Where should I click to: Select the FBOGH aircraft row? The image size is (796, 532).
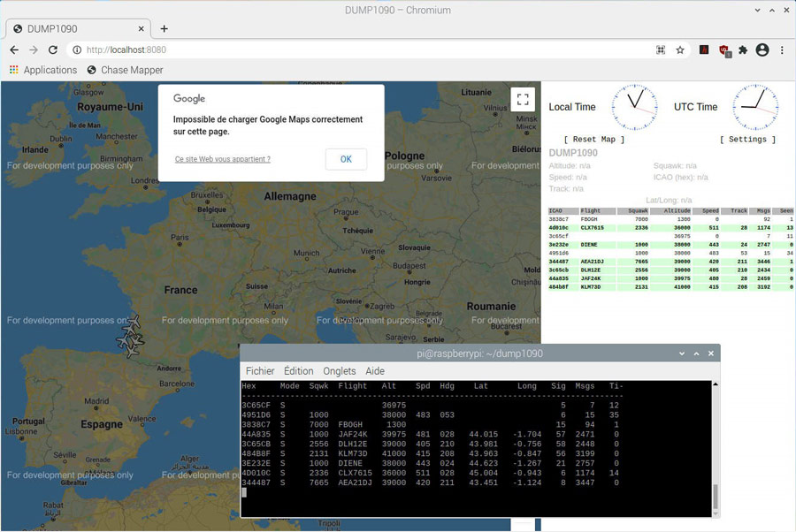tap(670, 219)
